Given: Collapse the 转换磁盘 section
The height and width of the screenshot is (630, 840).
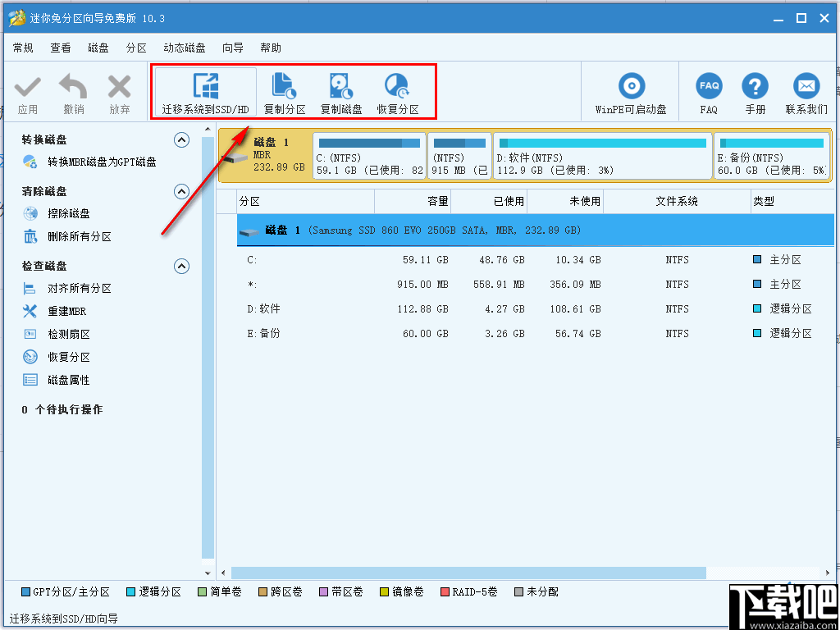Looking at the screenshot, I should coord(181,139).
